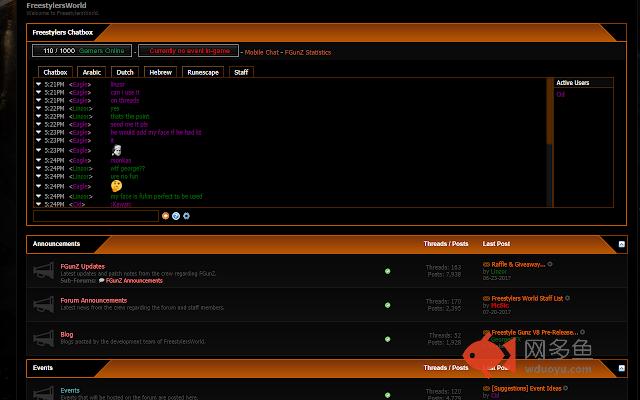Open arrow menu for "ure no fun" message
Screen dimensions: 640x400
[x=39, y=176]
